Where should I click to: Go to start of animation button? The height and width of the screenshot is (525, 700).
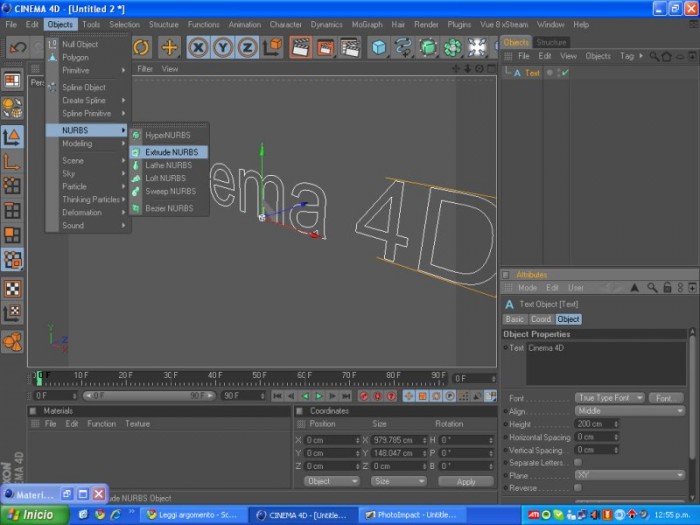277,396
